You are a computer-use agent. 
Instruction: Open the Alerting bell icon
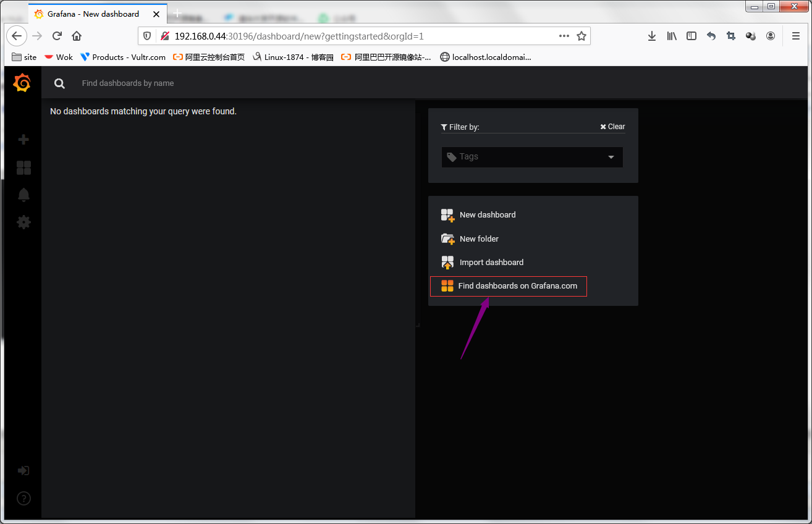click(x=23, y=195)
